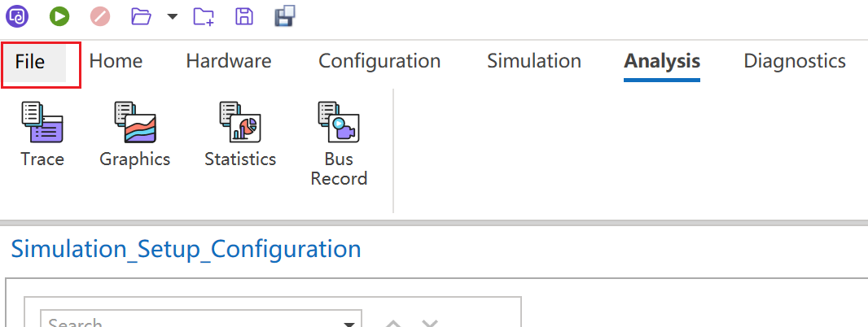Screen dimensions: 868x327
Task: Start the simulation with green play button
Action: 59,15
